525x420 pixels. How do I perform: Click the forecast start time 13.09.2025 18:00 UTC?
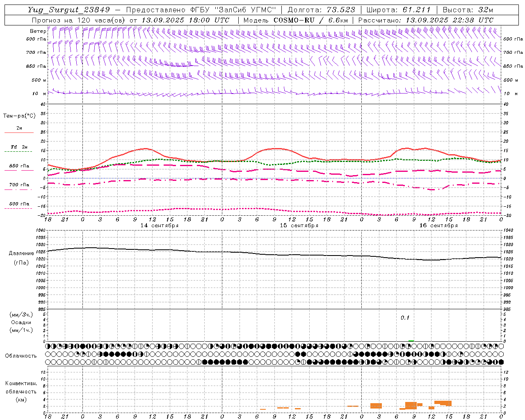coord(185,20)
